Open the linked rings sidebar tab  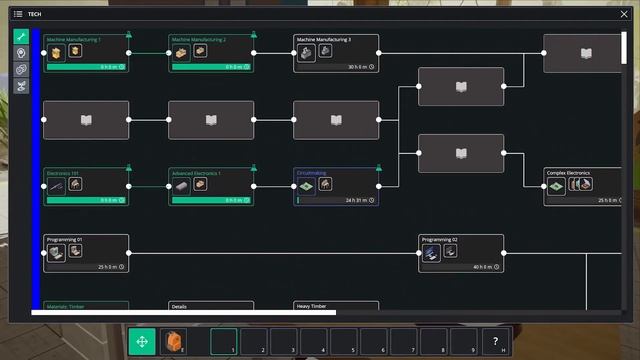[21, 69]
